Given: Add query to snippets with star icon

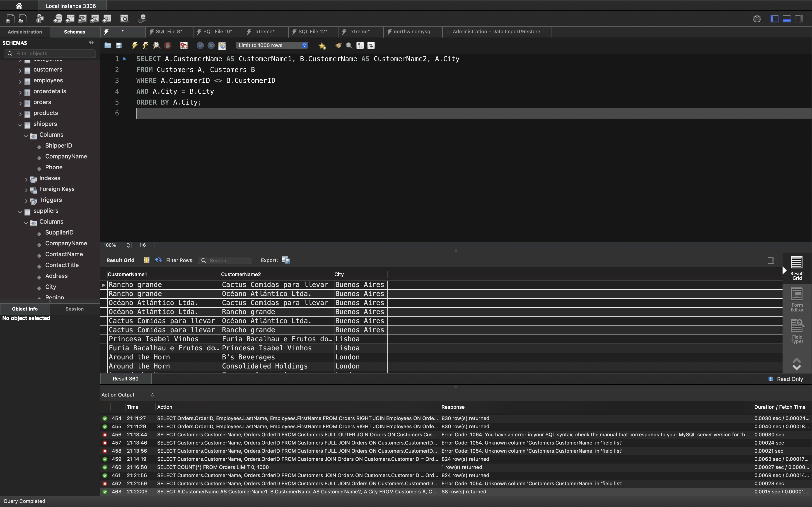Looking at the screenshot, I should pos(322,45).
